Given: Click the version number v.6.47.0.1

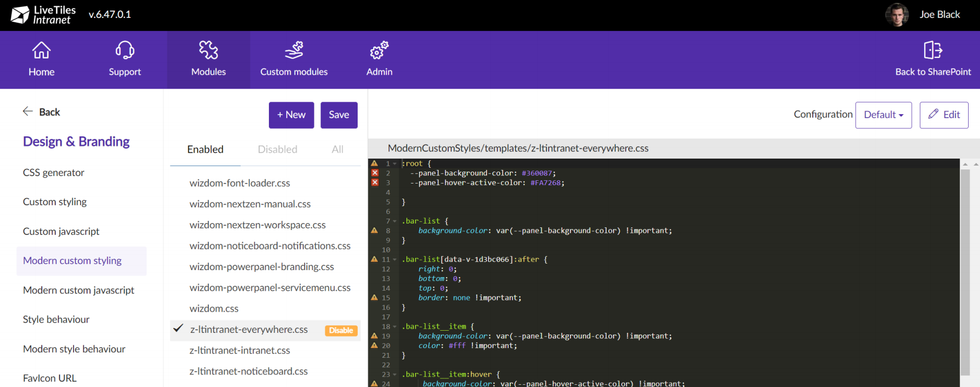Looking at the screenshot, I should [x=110, y=15].
